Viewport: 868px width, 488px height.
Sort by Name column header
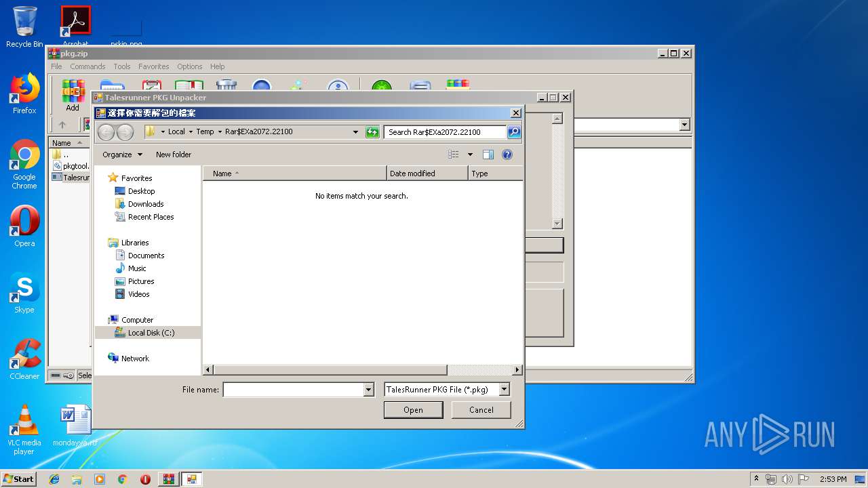[x=294, y=174]
